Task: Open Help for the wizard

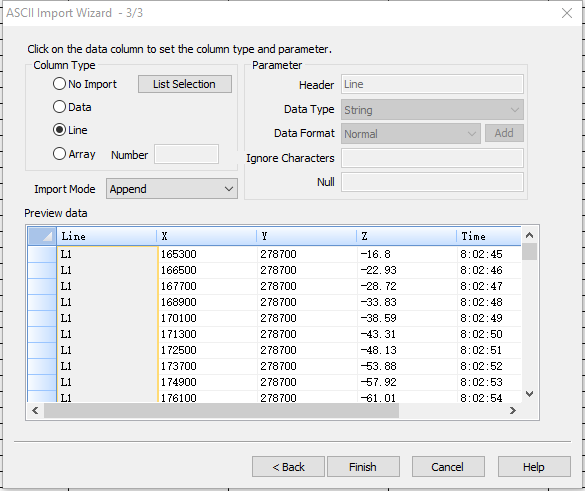Action: coord(534,466)
